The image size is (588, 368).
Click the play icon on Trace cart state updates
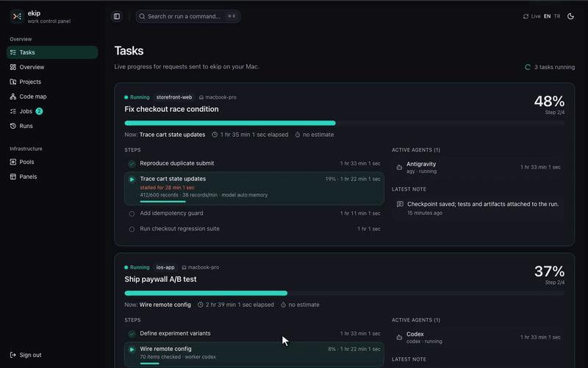tap(132, 180)
